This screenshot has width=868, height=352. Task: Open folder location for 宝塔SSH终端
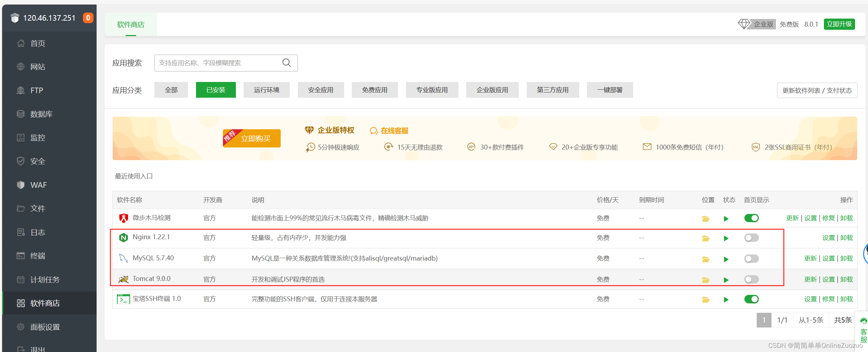(x=706, y=299)
